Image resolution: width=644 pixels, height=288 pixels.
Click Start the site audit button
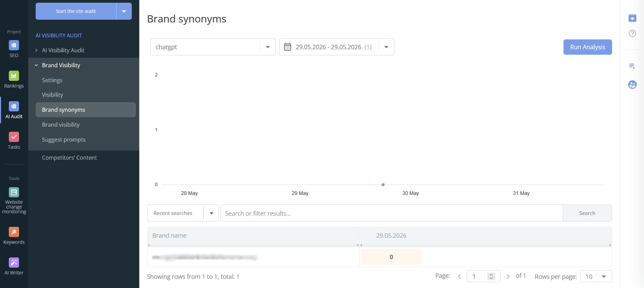click(76, 11)
